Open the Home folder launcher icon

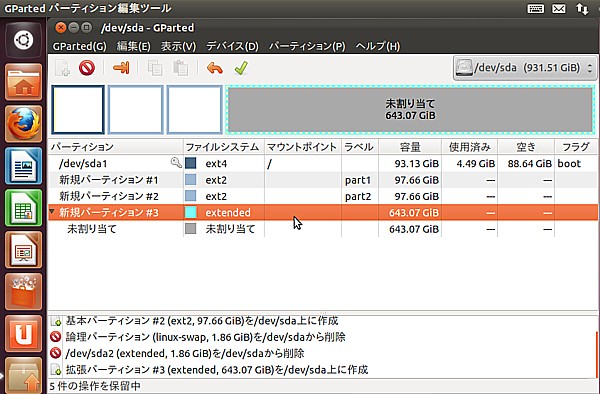click(24, 82)
